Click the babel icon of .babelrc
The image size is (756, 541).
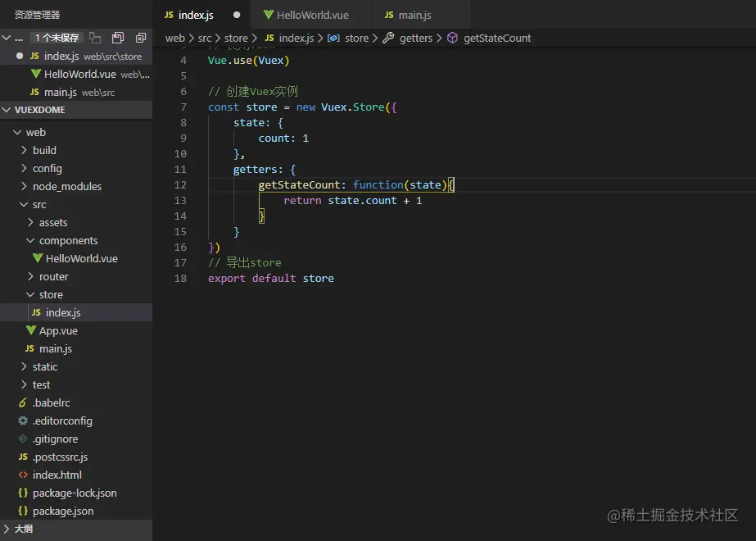[23, 402]
